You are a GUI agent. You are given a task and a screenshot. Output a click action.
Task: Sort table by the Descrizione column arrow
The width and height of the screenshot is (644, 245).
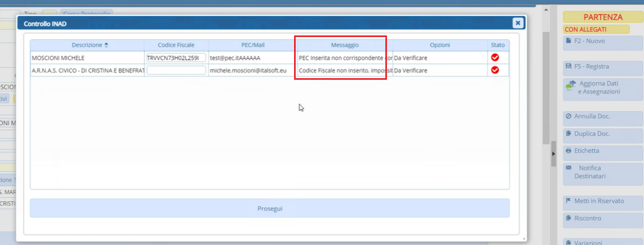tap(106, 45)
